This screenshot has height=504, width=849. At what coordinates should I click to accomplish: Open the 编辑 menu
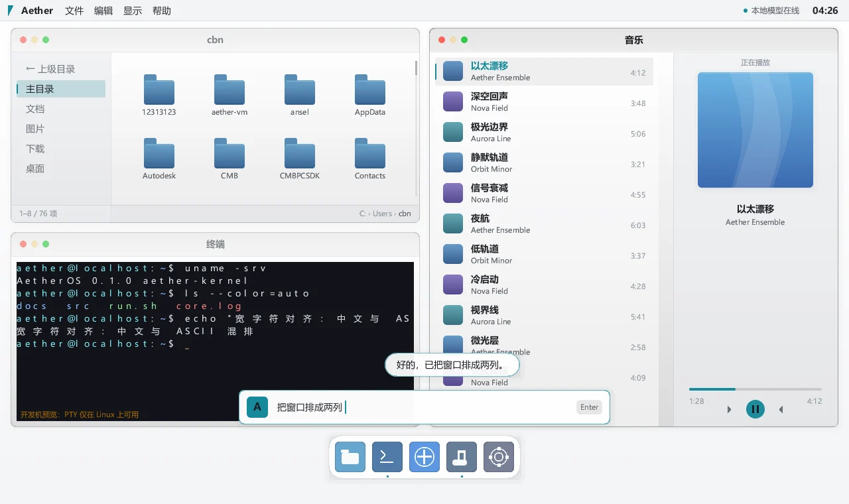coord(103,11)
